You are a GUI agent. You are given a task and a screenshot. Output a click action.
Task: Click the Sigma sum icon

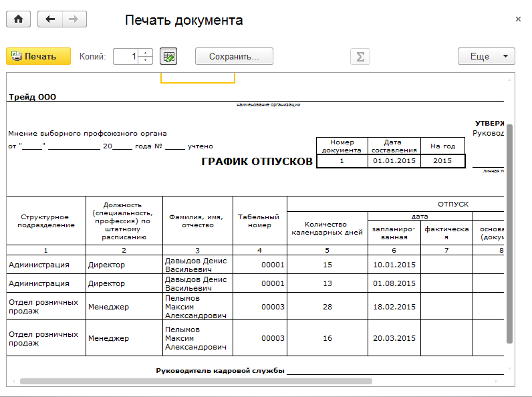(360, 57)
